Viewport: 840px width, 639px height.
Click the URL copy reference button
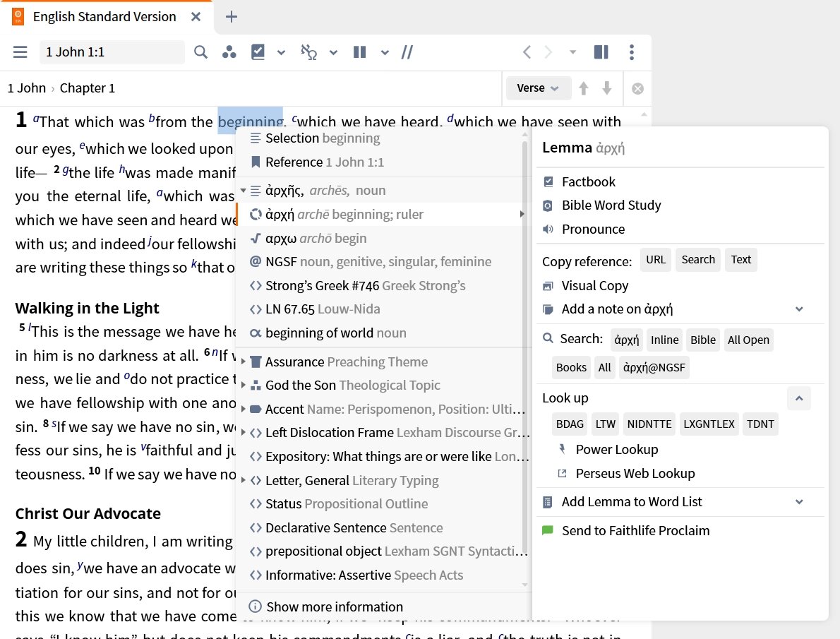pyautogui.click(x=655, y=260)
